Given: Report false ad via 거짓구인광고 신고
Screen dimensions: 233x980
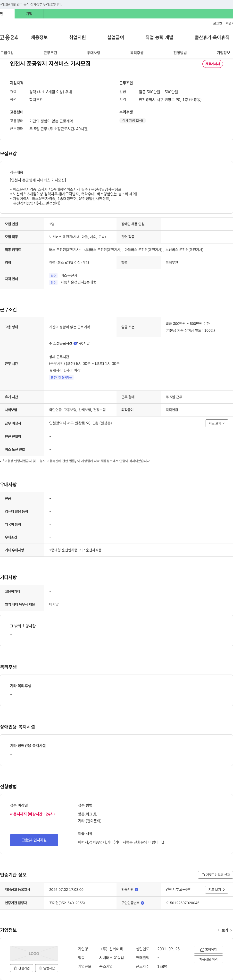Looking at the screenshot, I should (215, 875).
